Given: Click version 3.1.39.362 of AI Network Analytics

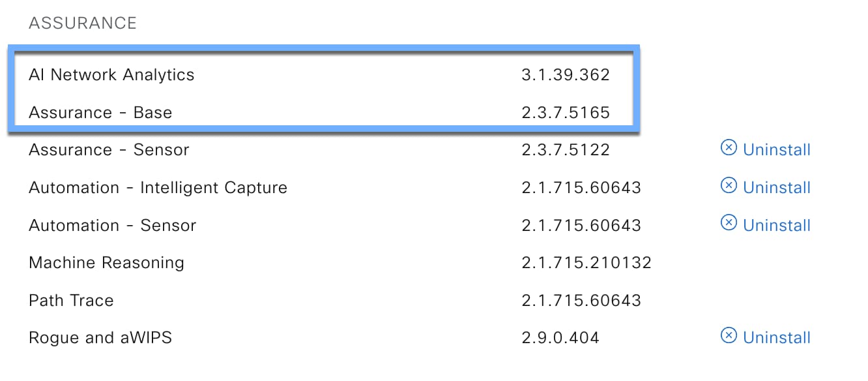Looking at the screenshot, I should 566,75.
